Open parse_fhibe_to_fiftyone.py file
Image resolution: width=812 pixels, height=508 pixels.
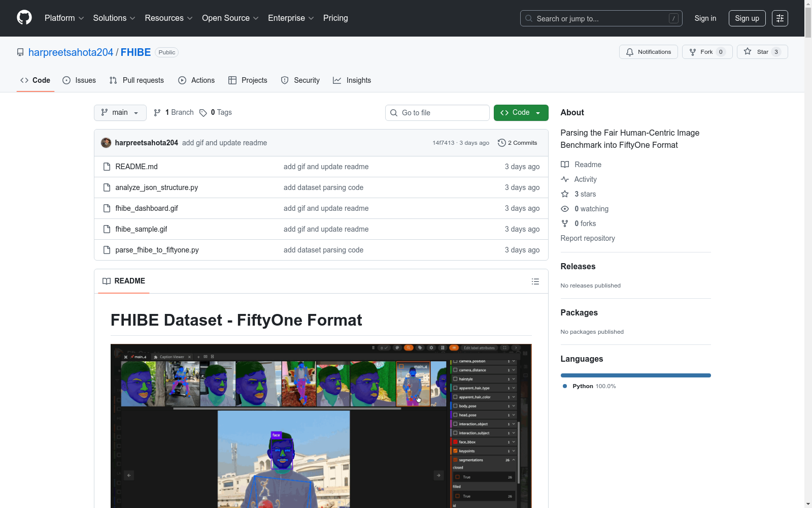(x=157, y=250)
